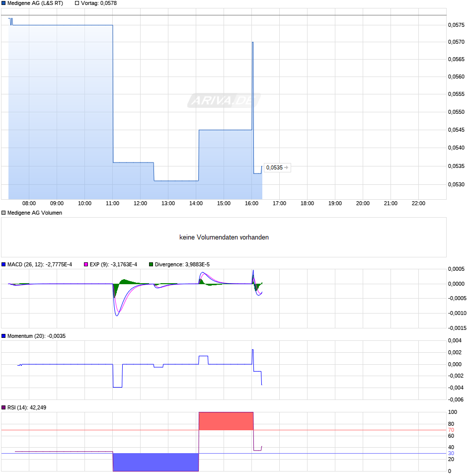Click the 17:00 time axis label
The image size is (467, 476).
(x=280, y=203)
